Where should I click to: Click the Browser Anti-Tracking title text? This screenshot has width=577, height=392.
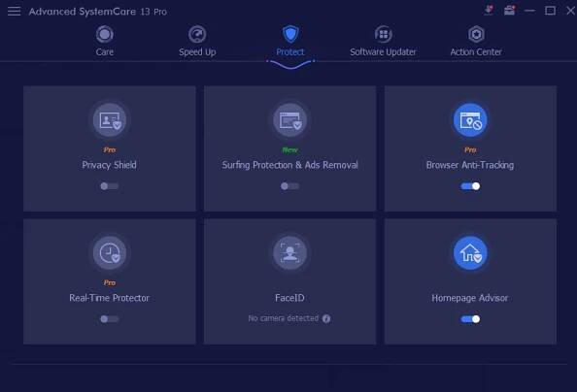[470, 165]
